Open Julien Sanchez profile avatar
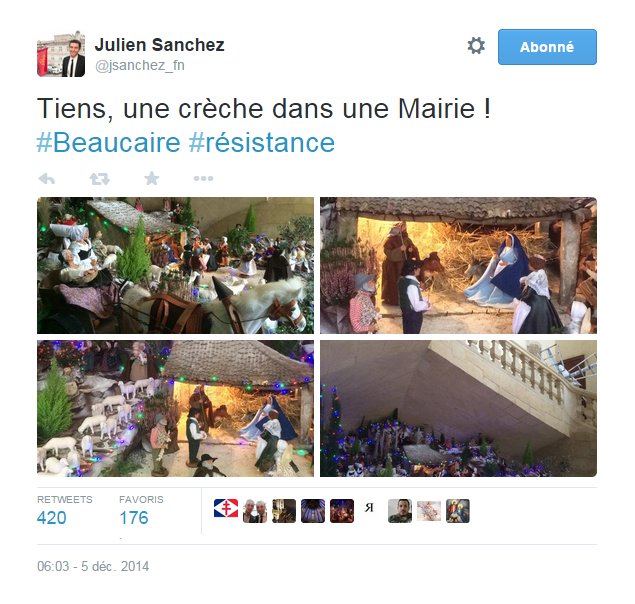This screenshot has height=604, width=635. 61,53
